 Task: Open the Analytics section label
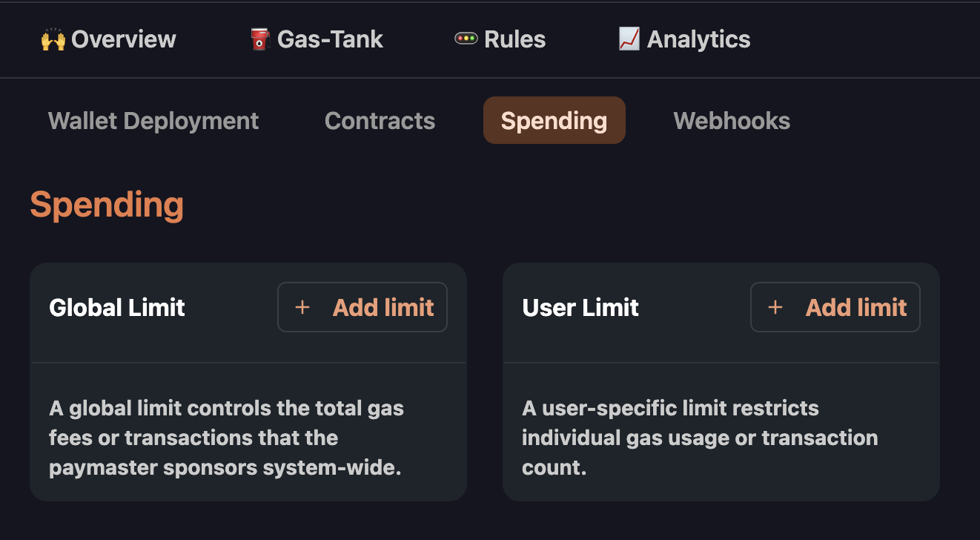click(x=698, y=39)
